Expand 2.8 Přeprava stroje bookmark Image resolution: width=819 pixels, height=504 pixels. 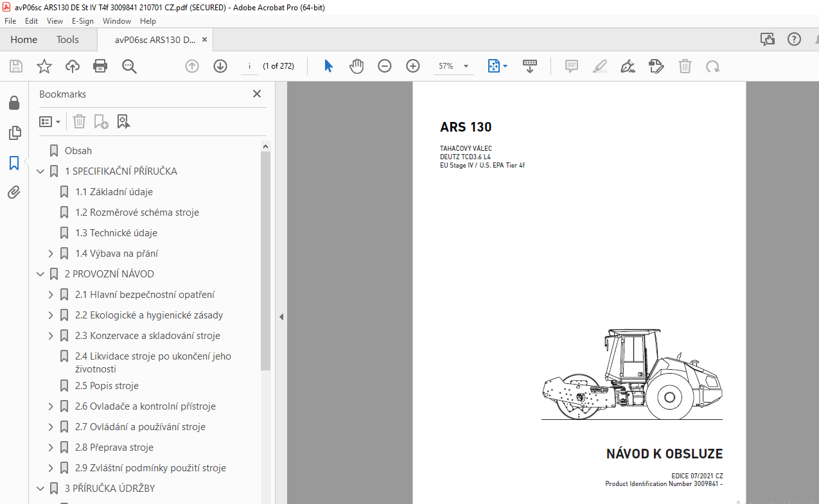51,448
